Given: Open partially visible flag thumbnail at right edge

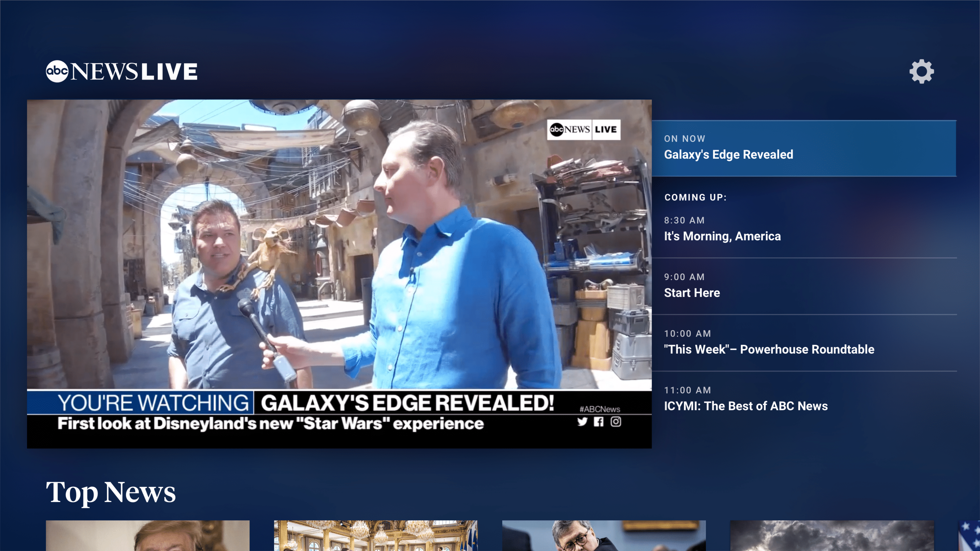Looking at the screenshot, I should 969,536.
